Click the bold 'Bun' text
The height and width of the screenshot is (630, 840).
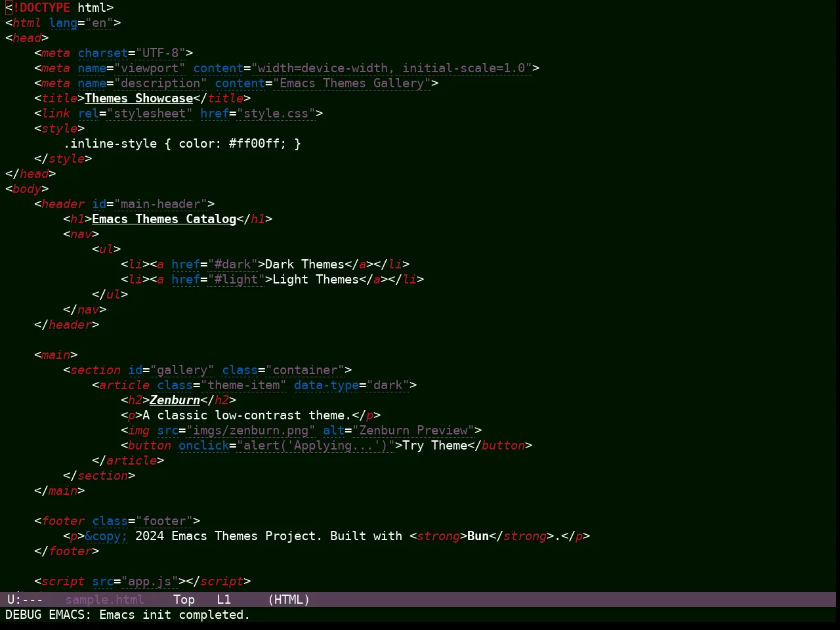click(x=478, y=536)
